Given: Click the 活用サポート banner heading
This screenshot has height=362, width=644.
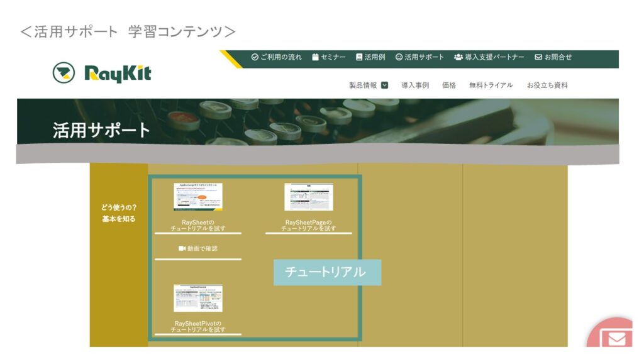Looking at the screenshot, I should click(101, 131).
